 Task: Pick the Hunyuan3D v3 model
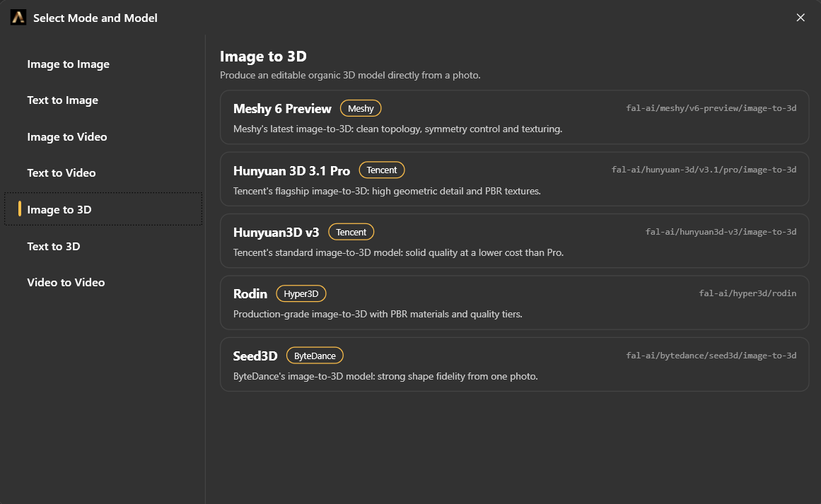click(x=515, y=241)
